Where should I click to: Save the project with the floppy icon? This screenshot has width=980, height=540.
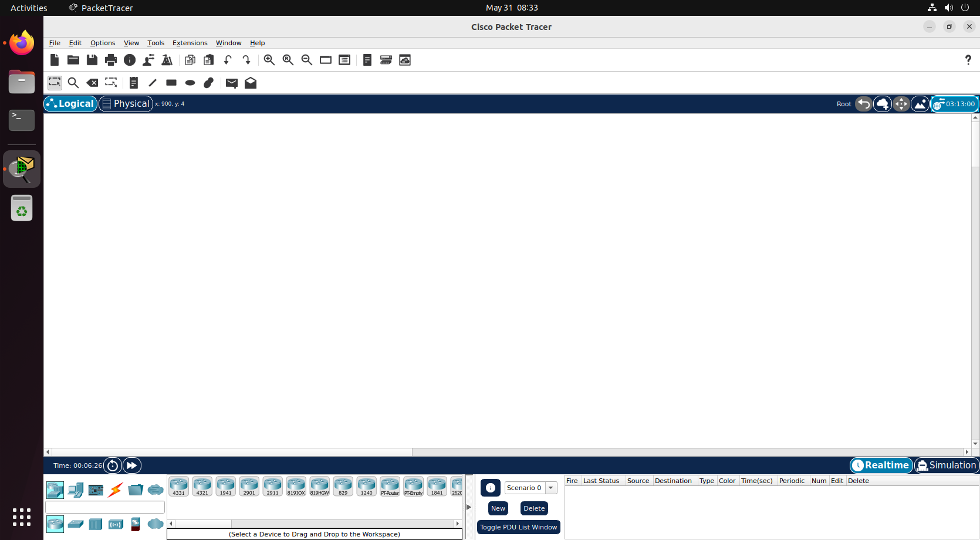point(92,60)
